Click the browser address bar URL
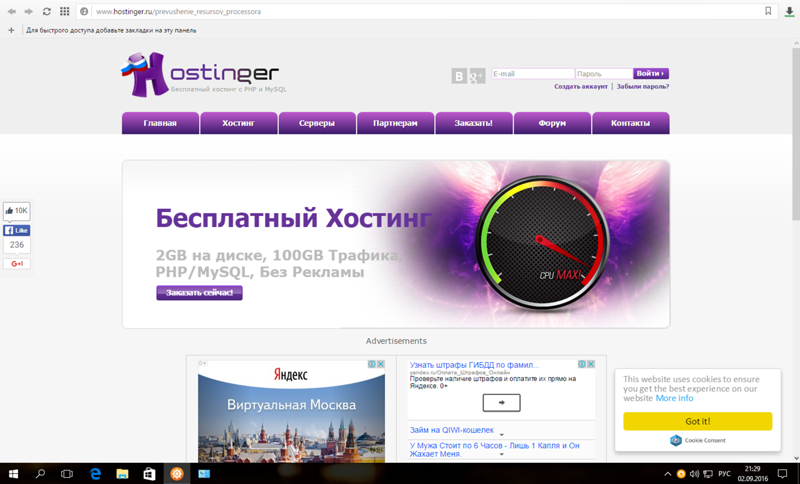This screenshot has height=484, width=800. click(178, 11)
